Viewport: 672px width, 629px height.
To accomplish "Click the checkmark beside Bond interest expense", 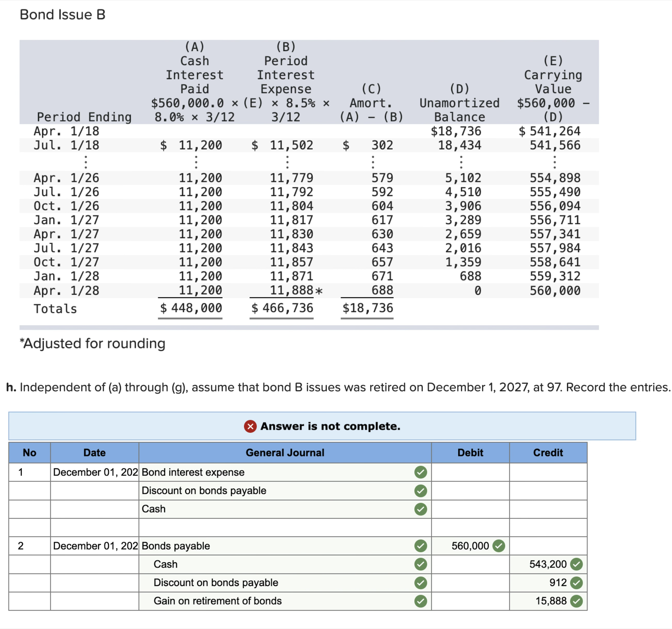I will (421, 472).
